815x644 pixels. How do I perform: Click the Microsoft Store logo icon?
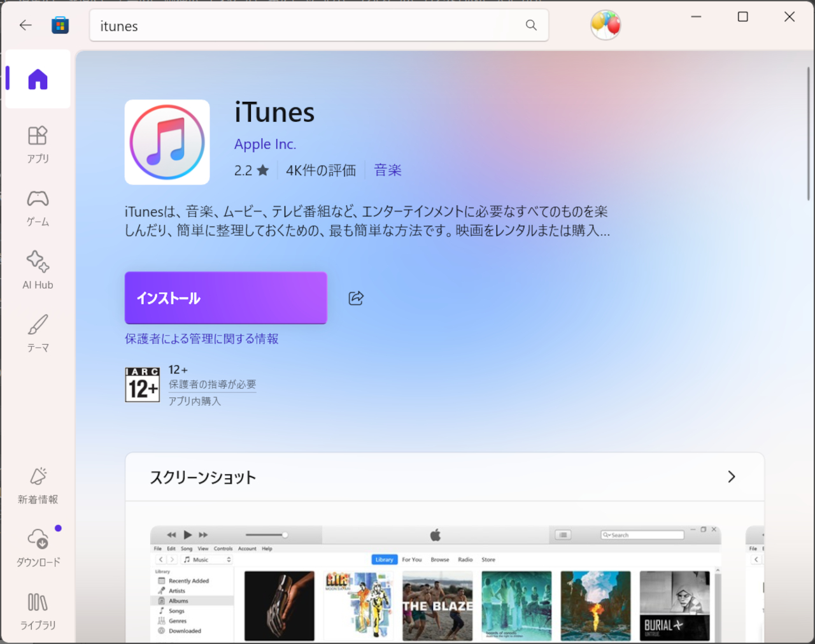coord(60,25)
